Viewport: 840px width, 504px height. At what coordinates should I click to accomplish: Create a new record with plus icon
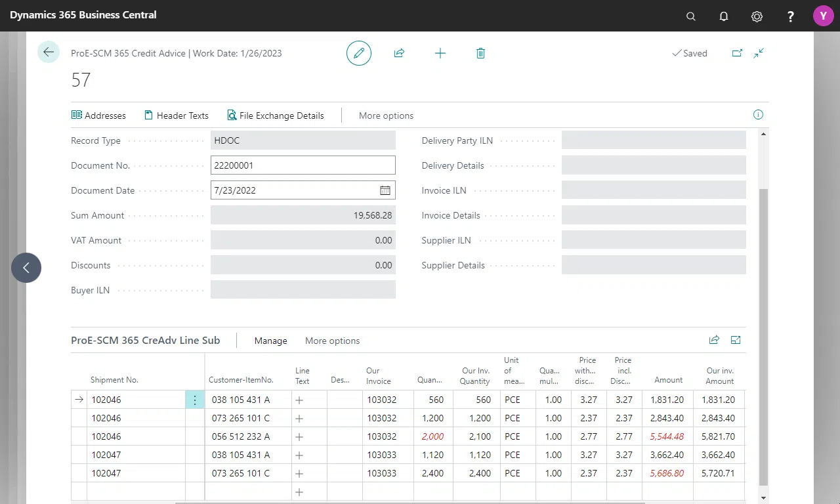440,53
